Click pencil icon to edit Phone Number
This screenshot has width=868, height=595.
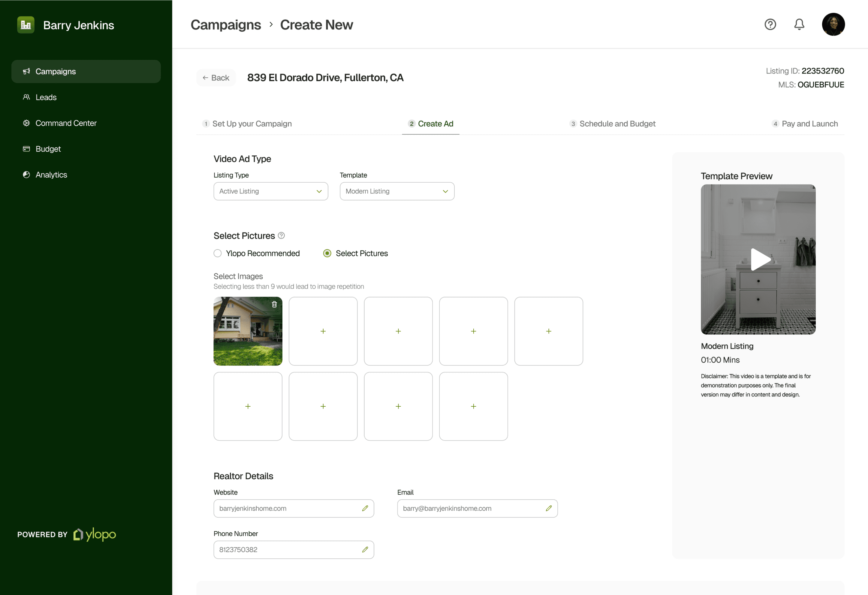tap(365, 549)
